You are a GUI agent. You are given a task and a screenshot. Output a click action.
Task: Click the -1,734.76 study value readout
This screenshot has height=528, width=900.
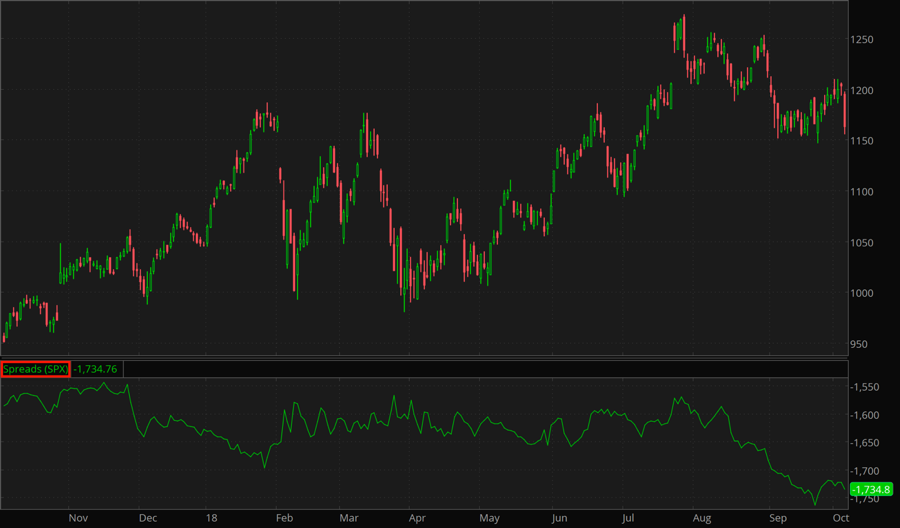(96, 369)
